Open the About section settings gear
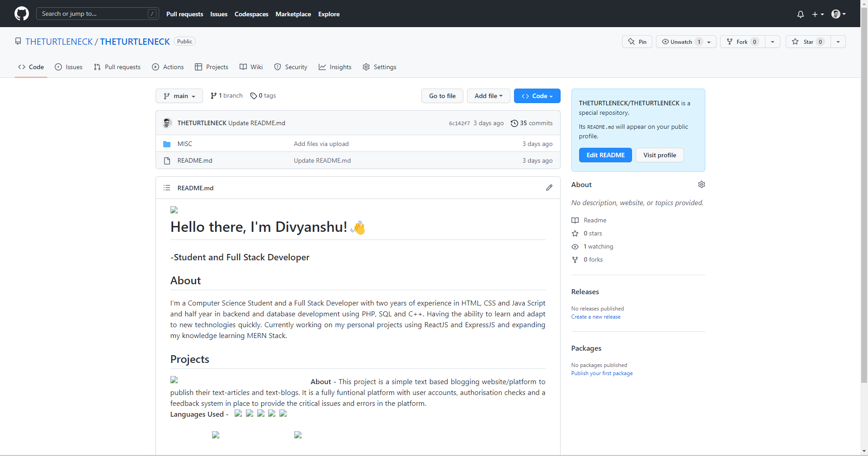The width and height of the screenshot is (868, 456). tap(701, 184)
